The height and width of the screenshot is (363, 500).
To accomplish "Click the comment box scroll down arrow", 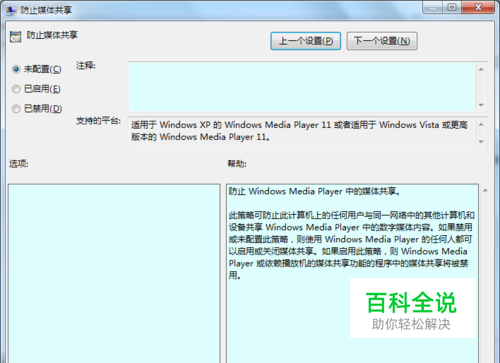I will 481,105.
